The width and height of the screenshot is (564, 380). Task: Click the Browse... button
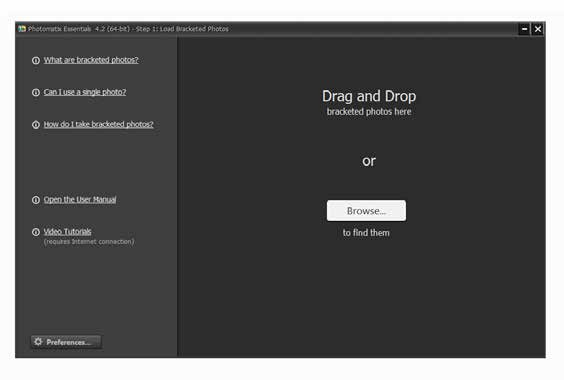pyautogui.click(x=366, y=211)
